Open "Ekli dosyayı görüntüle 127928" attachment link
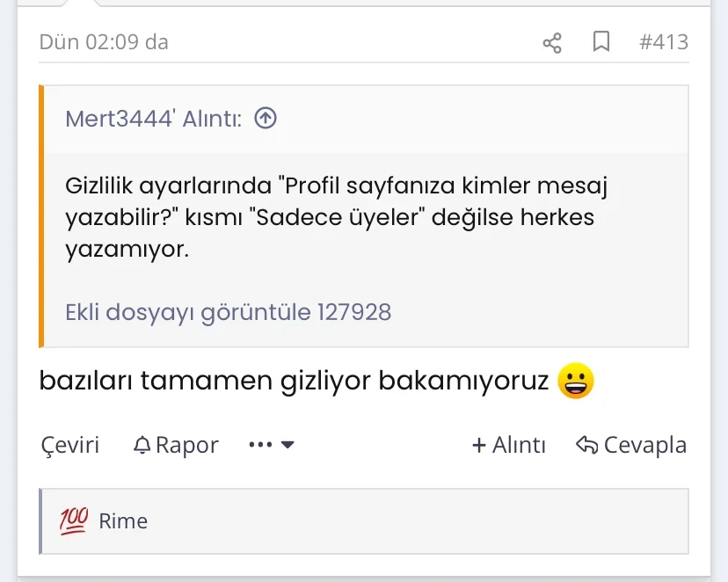The height and width of the screenshot is (582, 728). tap(228, 311)
